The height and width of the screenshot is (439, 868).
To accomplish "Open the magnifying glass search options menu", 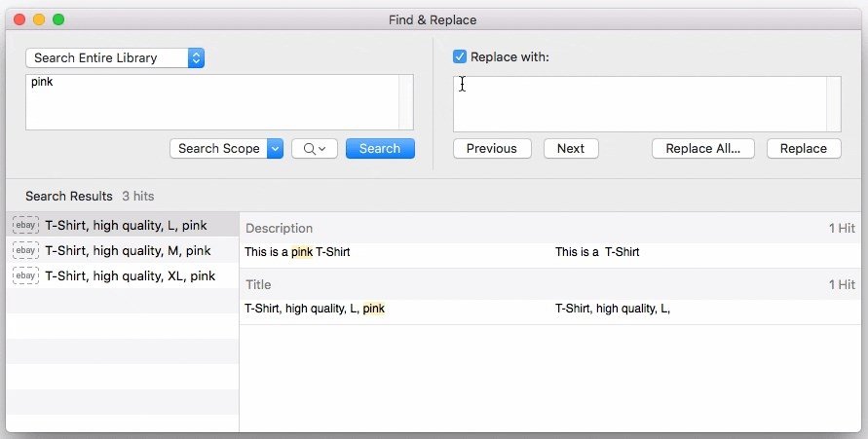I will [315, 149].
